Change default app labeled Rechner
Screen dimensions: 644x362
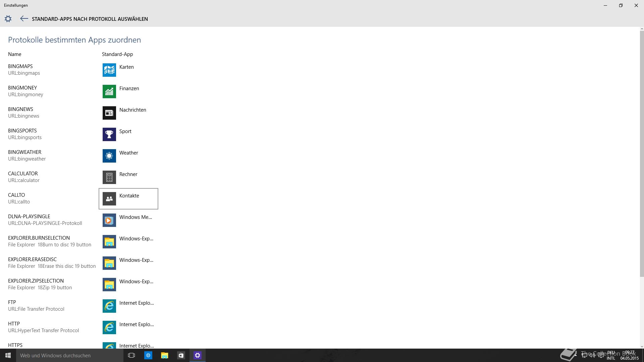(128, 174)
